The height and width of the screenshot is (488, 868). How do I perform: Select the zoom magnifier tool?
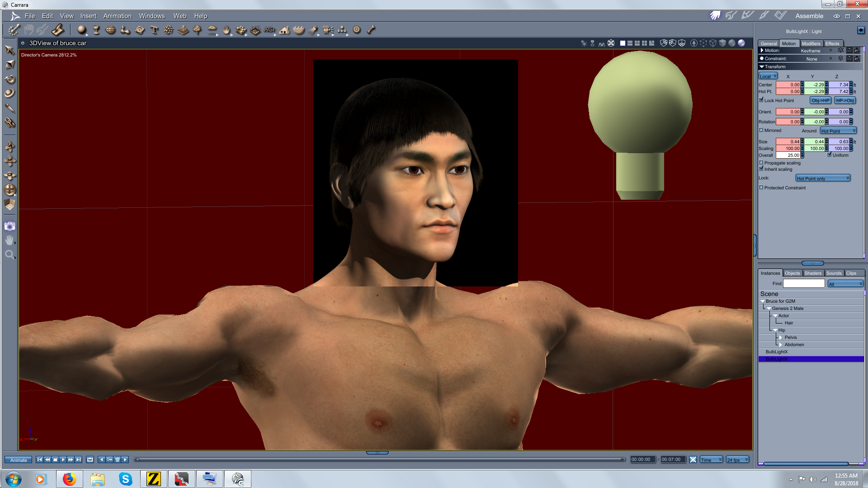tap(9, 255)
